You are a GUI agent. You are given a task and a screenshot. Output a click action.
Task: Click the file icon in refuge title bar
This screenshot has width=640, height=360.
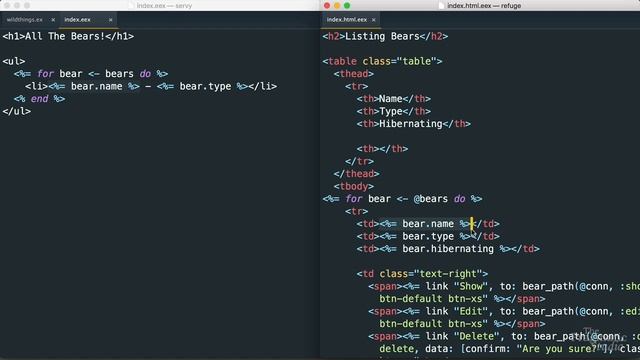[x=441, y=6]
